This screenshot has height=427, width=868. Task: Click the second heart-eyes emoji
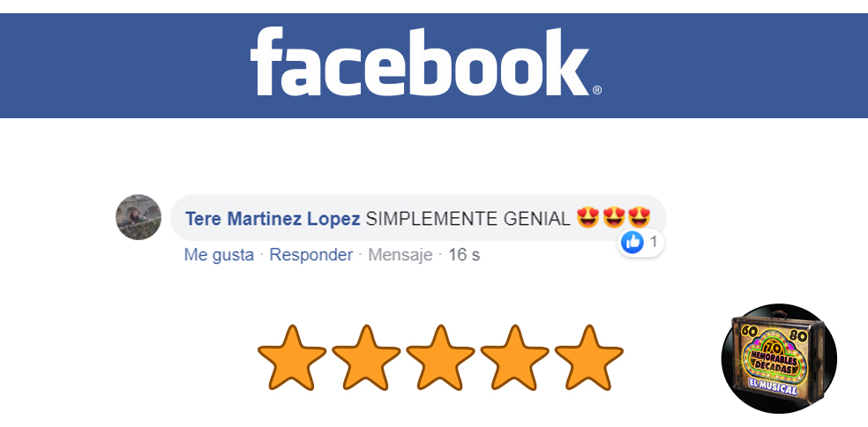click(x=613, y=217)
